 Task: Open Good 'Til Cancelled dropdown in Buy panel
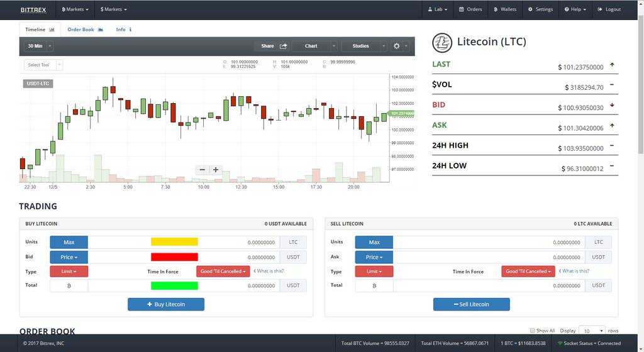(x=223, y=271)
